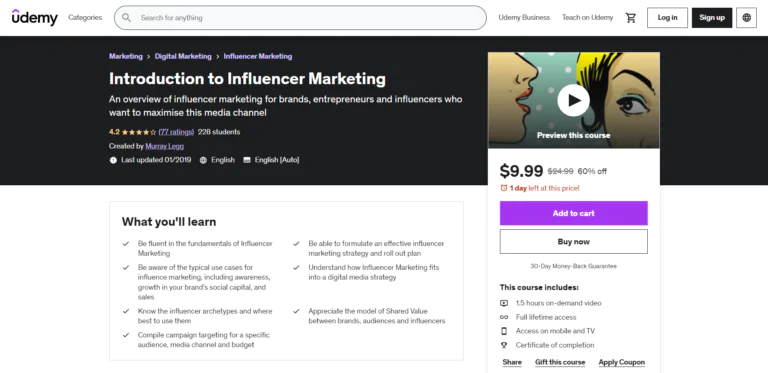Screen dimensions: 768x373
Task: Add the course to cart
Action: (x=574, y=213)
